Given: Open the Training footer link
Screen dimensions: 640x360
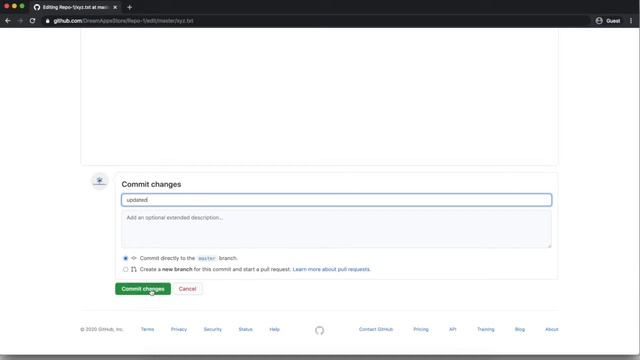Looking at the screenshot, I should coord(486,329).
